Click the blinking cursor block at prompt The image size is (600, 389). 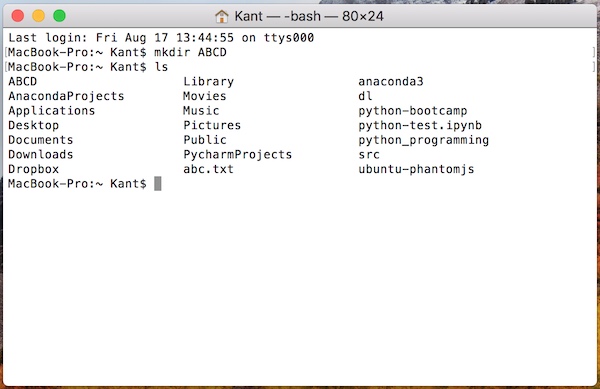[158, 184]
